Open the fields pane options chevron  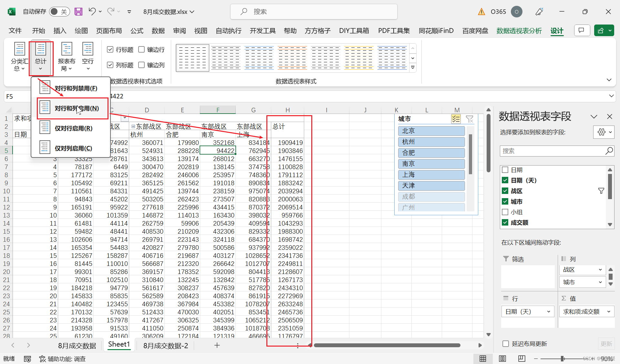click(x=594, y=116)
